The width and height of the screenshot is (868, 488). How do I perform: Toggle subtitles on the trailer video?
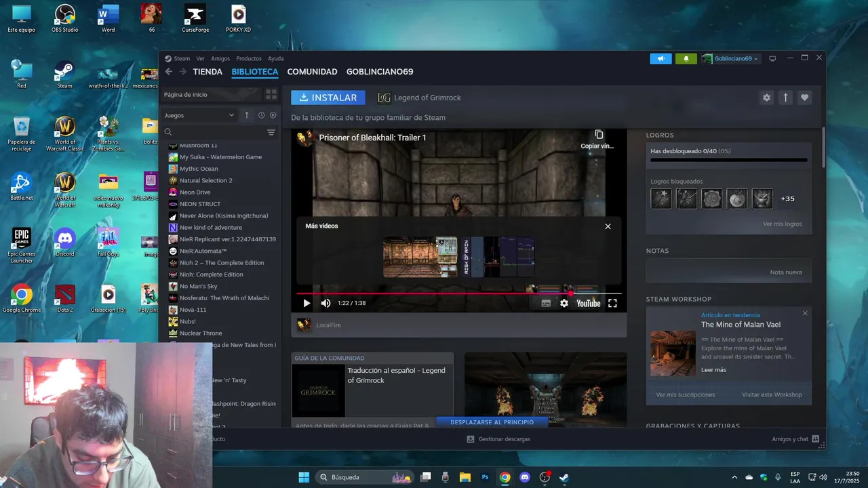pos(546,303)
